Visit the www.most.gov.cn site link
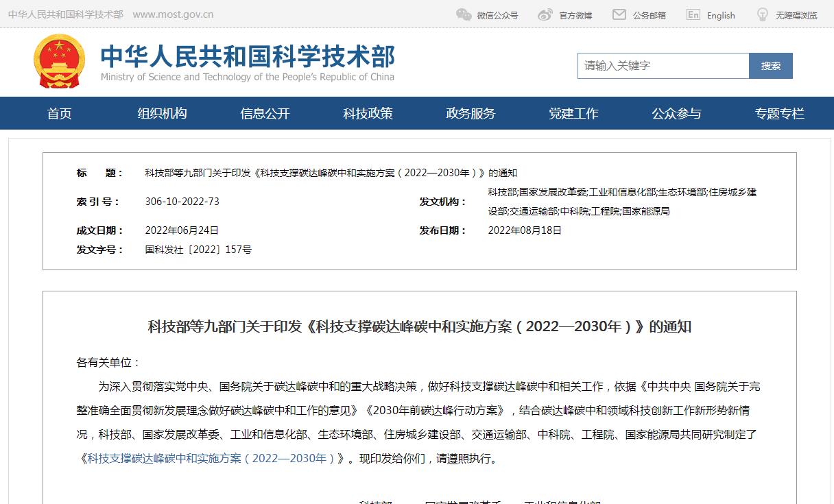This screenshot has width=834, height=504. tap(171, 13)
